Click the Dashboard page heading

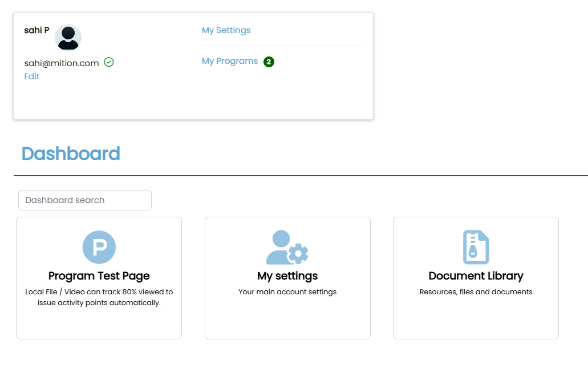tap(71, 153)
